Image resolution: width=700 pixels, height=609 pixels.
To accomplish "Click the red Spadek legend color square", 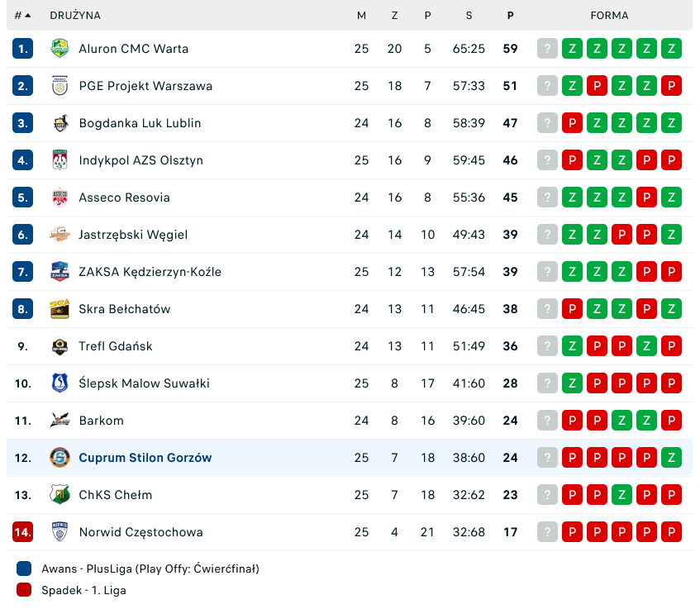I will (x=24, y=590).
